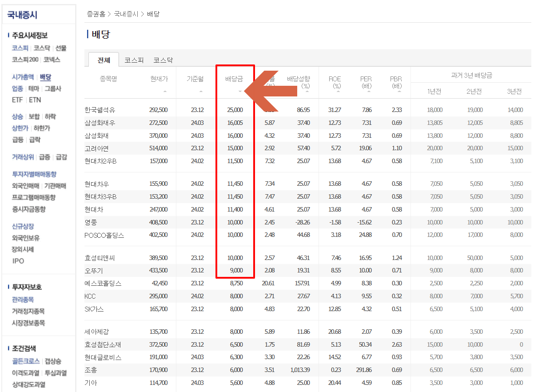The height and width of the screenshot is (392, 554).
Task: Open 장외시세 sidebar link
Action: 23,249
